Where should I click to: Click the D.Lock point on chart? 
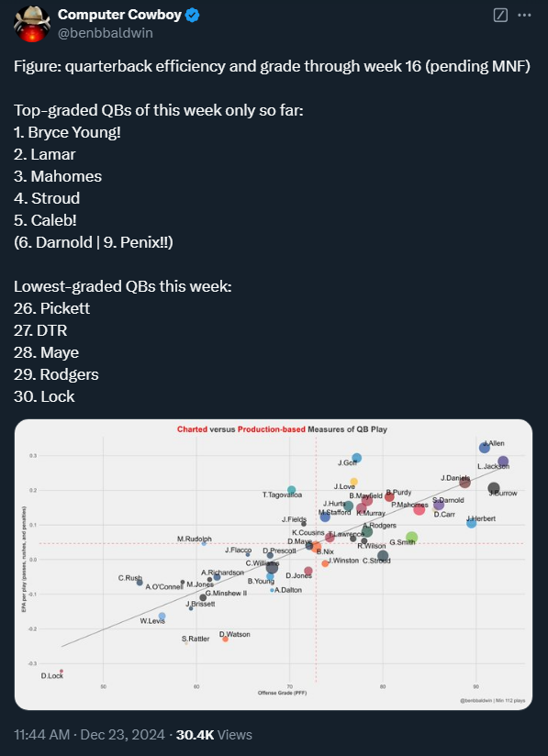click(62, 671)
